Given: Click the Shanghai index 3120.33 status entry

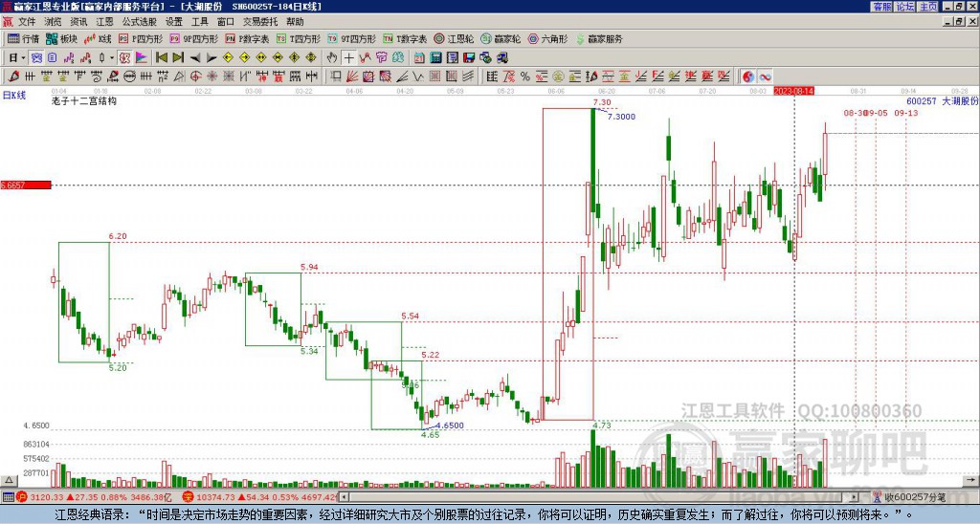Looking at the screenshot, I should coord(95,497).
